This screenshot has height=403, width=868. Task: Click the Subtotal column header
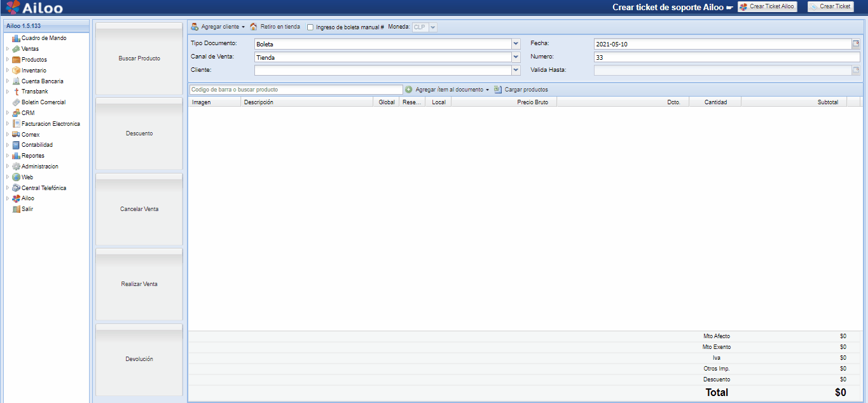coord(794,102)
